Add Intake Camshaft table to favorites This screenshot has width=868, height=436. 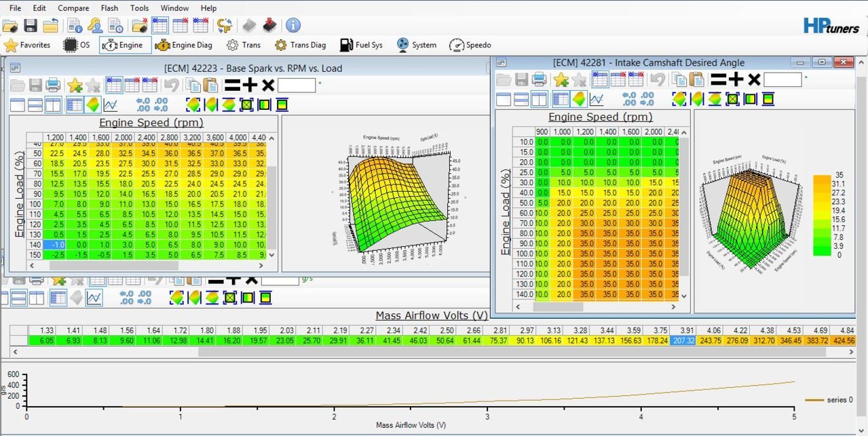(x=561, y=79)
